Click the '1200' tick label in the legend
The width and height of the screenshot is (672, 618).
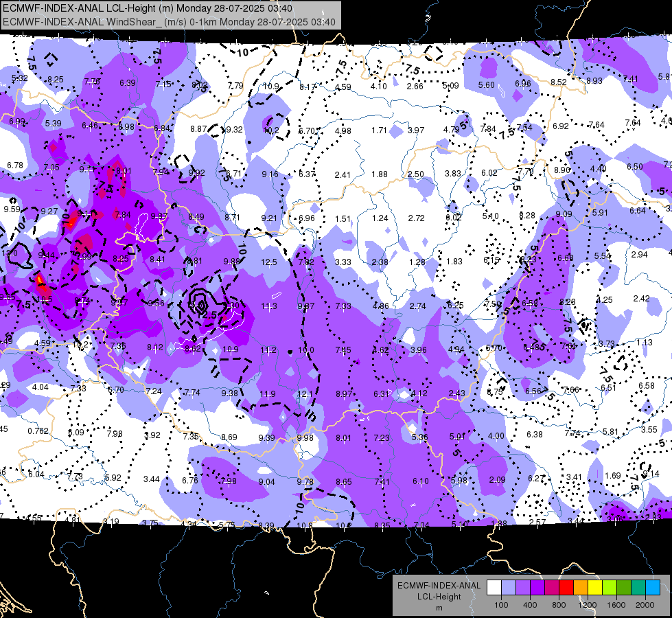587,605
